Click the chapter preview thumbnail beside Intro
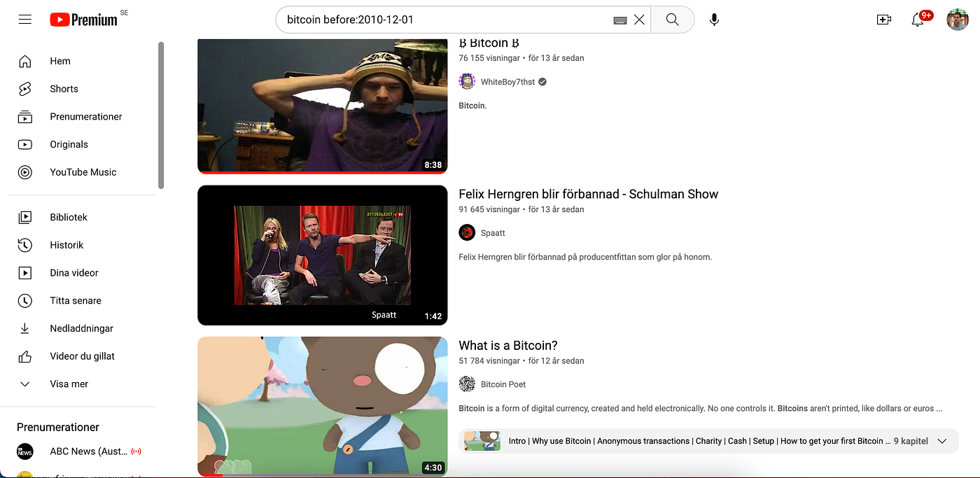980x478 pixels. pos(482,441)
